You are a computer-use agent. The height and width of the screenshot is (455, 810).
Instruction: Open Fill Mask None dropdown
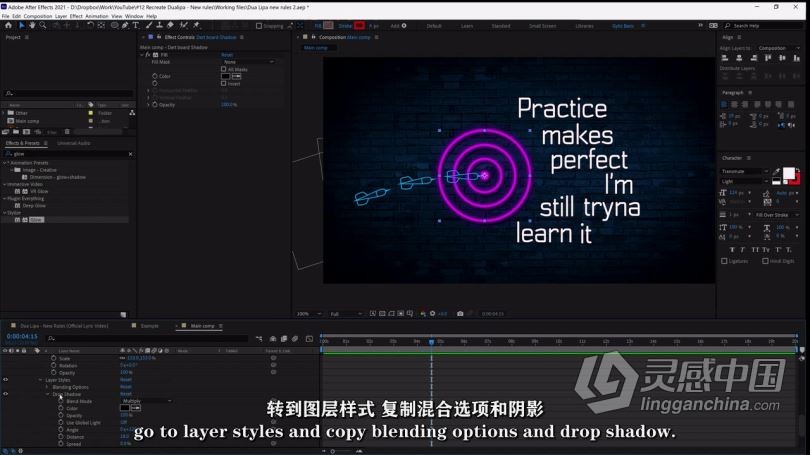click(x=248, y=62)
